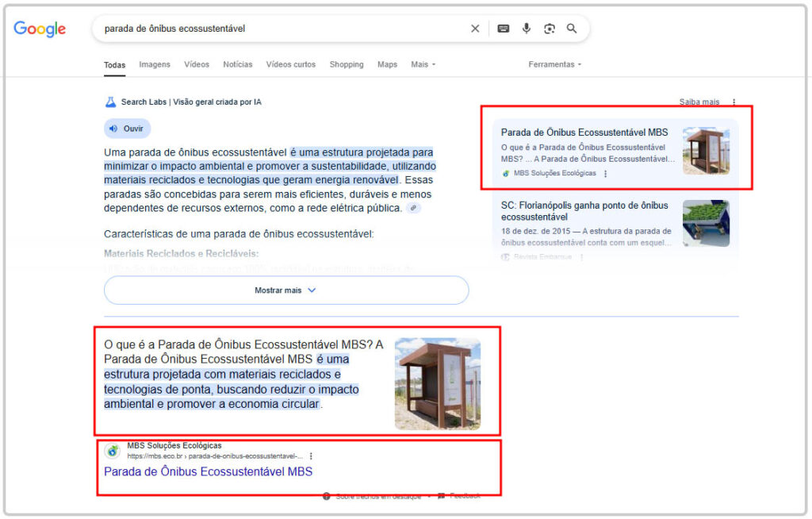Click the MBS Soluções Ecológicas site favicon in result

coord(113,451)
